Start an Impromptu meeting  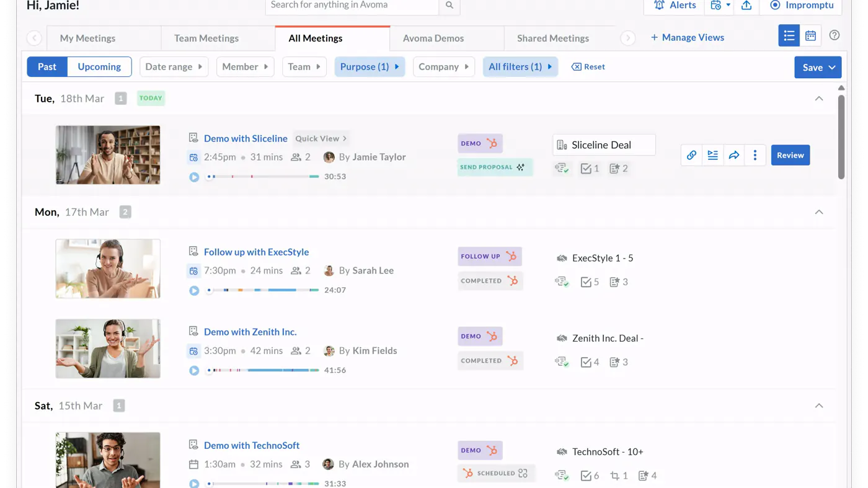coord(802,6)
